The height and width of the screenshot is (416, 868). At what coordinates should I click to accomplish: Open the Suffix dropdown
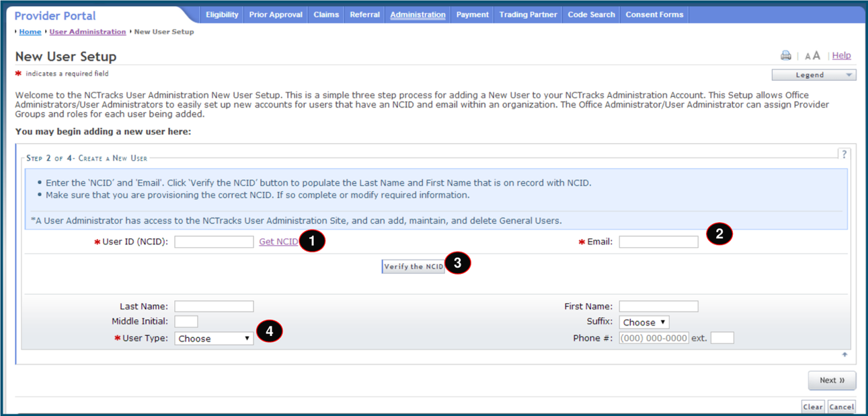[644, 322]
